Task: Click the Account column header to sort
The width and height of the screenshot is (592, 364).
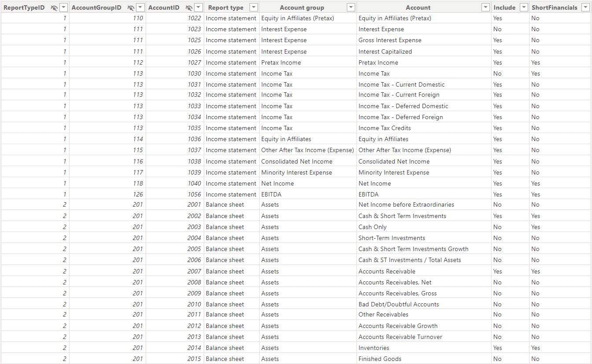Action: click(418, 7)
